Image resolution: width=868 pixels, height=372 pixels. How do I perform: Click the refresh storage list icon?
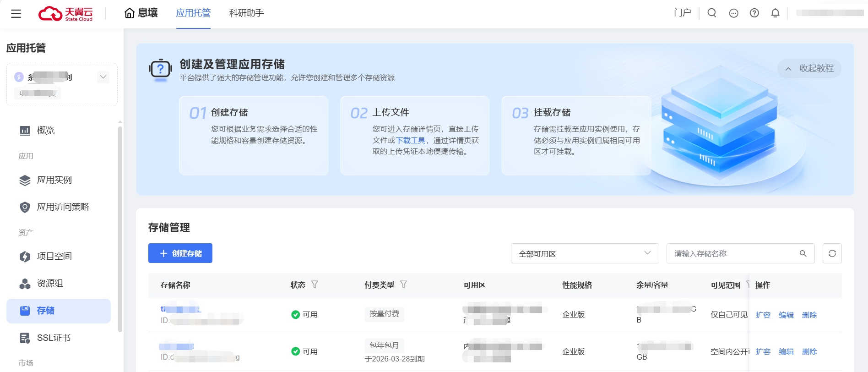[x=832, y=253]
